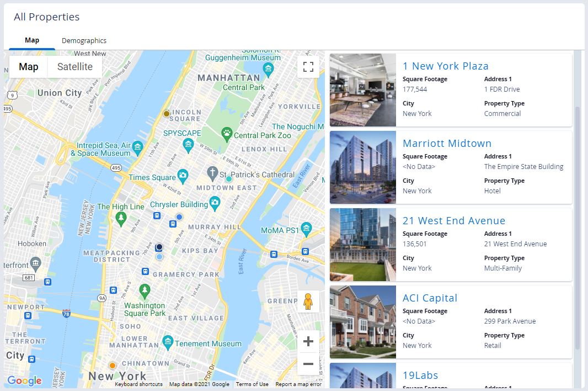The width and height of the screenshot is (588, 391).
Task: Open the 21 West End Avenue listing
Action: point(454,220)
